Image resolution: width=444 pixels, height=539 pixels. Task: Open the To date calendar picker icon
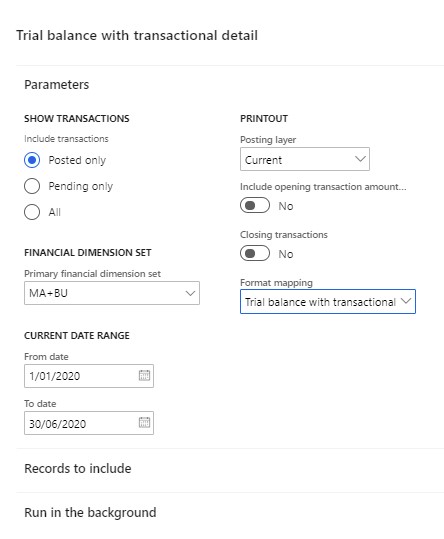[144, 422]
